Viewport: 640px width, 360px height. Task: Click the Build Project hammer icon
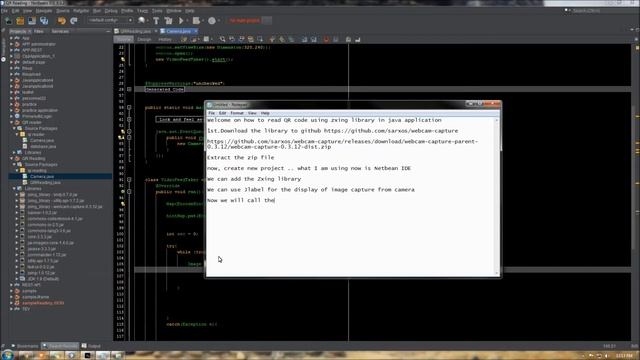156,20
